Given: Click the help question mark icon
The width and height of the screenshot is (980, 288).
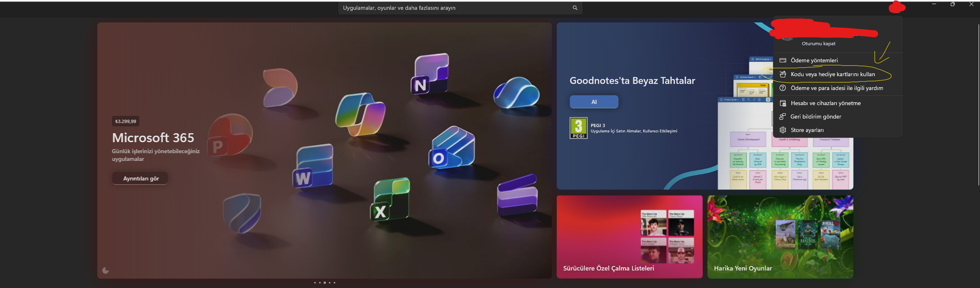Looking at the screenshot, I should coord(783,88).
